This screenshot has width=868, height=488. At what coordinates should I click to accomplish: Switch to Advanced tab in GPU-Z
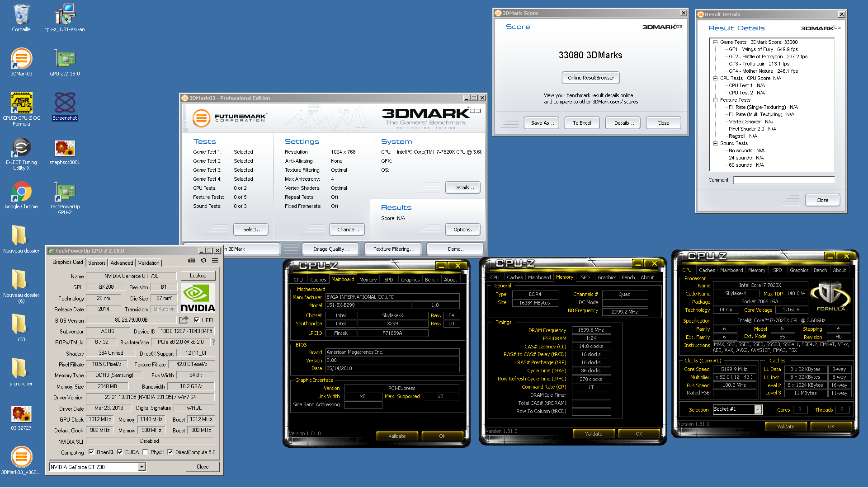click(x=122, y=263)
